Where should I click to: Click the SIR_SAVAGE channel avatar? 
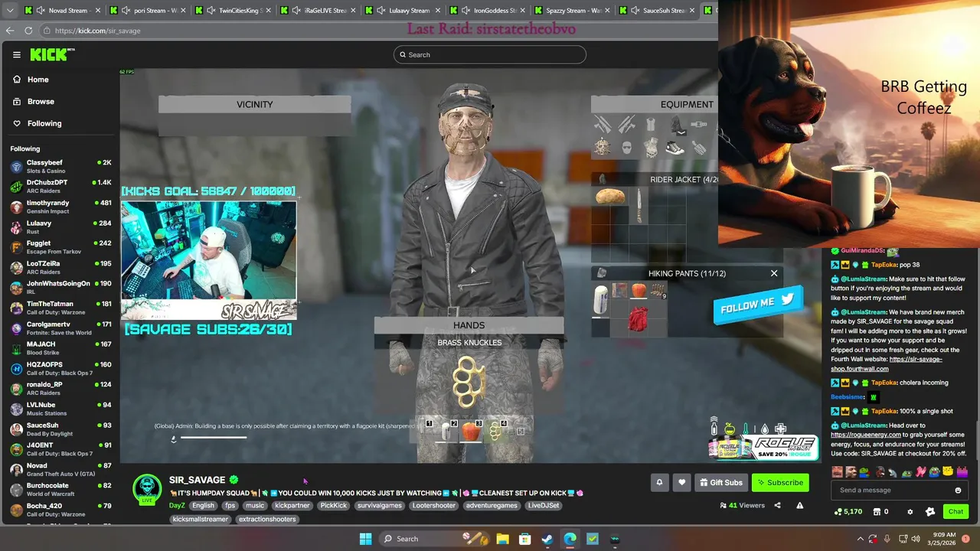pyautogui.click(x=147, y=490)
